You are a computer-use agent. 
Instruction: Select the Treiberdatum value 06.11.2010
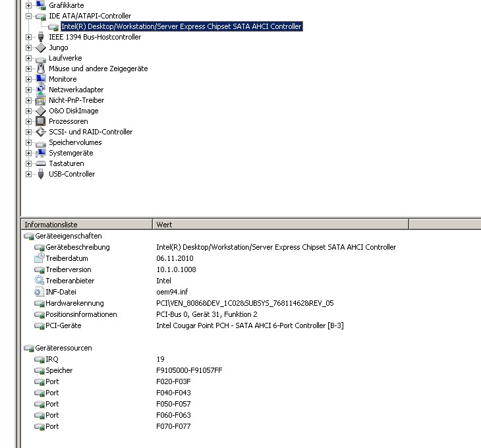click(x=175, y=258)
